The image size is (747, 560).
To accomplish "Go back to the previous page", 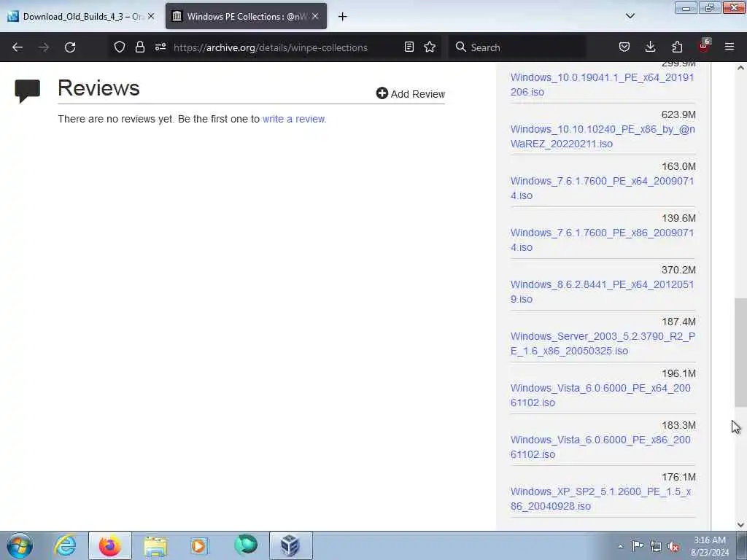I will 18,47.
